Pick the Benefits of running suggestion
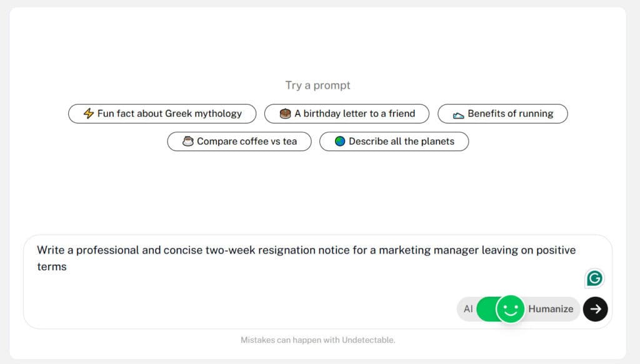Image resolution: width=640 pixels, height=364 pixels. [502, 114]
